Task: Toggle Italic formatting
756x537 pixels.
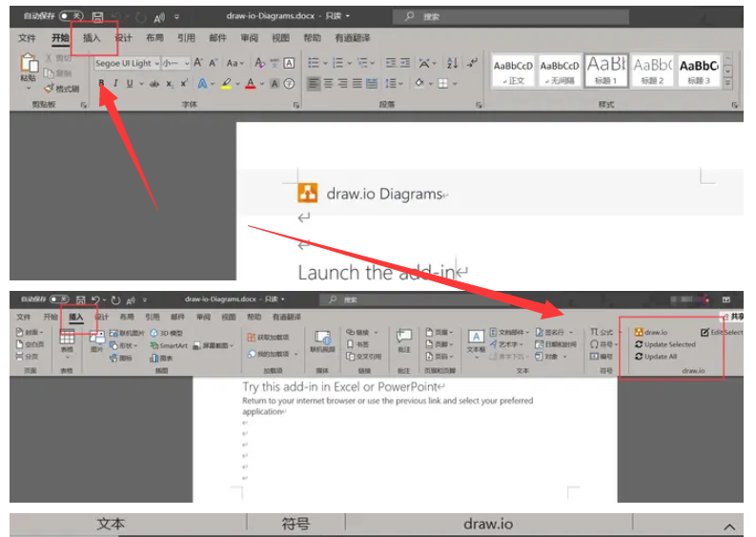Action: (x=115, y=84)
